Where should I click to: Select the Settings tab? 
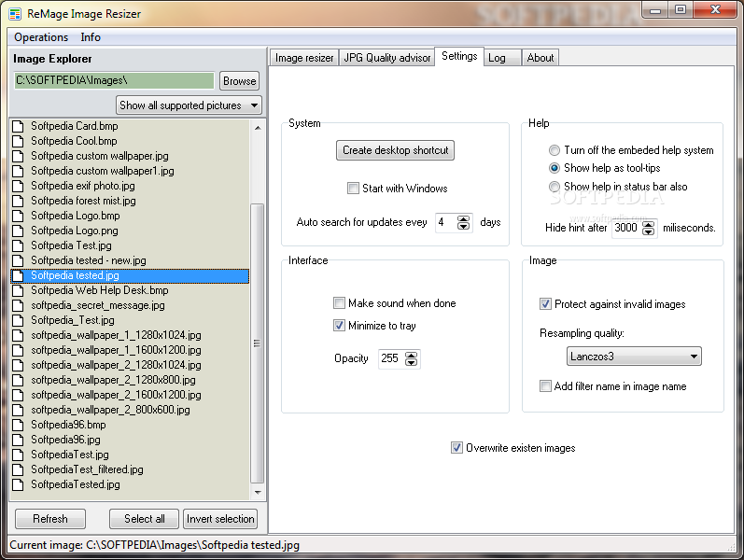[x=459, y=57]
